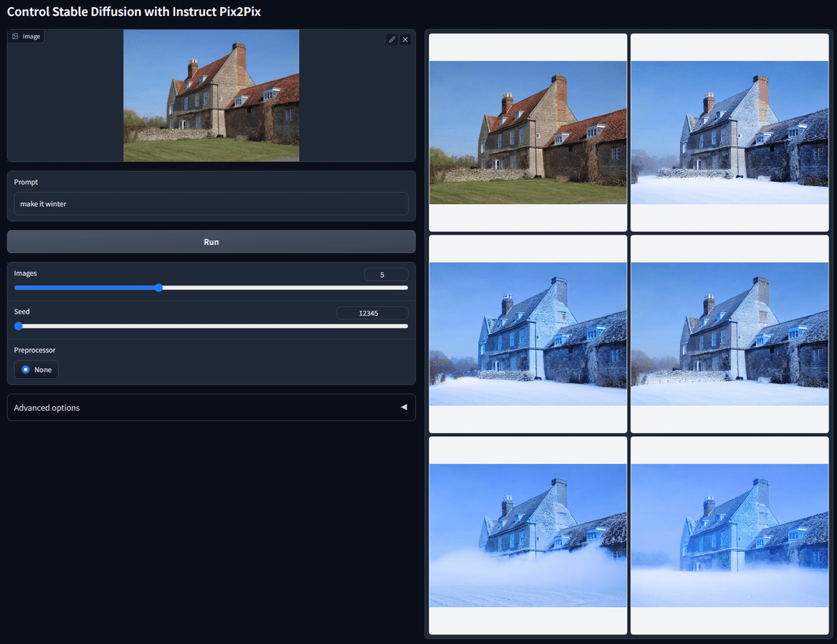The width and height of the screenshot is (837, 644).
Task: Adjust the Images slider handle
Action: point(159,287)
